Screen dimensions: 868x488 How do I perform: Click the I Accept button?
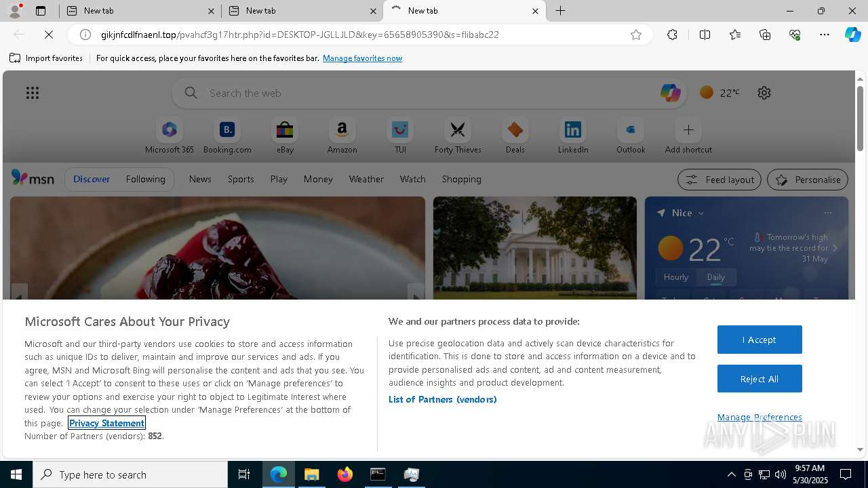click(759, 340)
